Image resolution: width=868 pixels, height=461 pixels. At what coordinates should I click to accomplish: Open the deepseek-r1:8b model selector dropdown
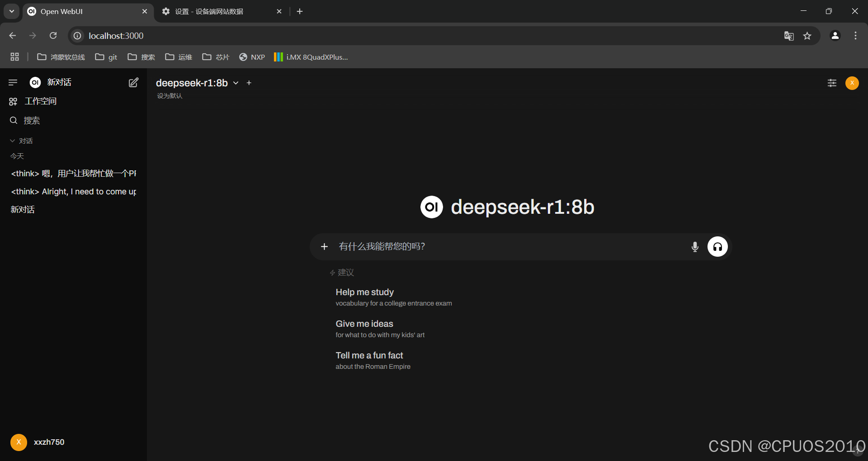tap(197, 83)
